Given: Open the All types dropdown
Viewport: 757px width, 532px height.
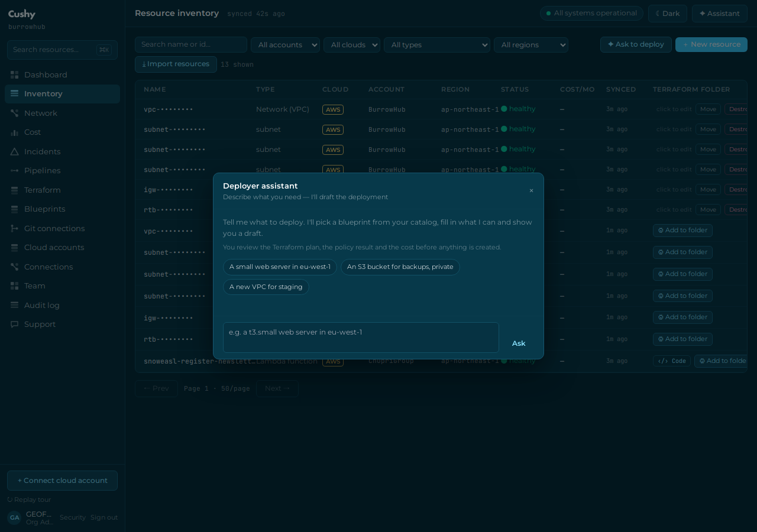Looking at the screenshot, I should [437, 45].
